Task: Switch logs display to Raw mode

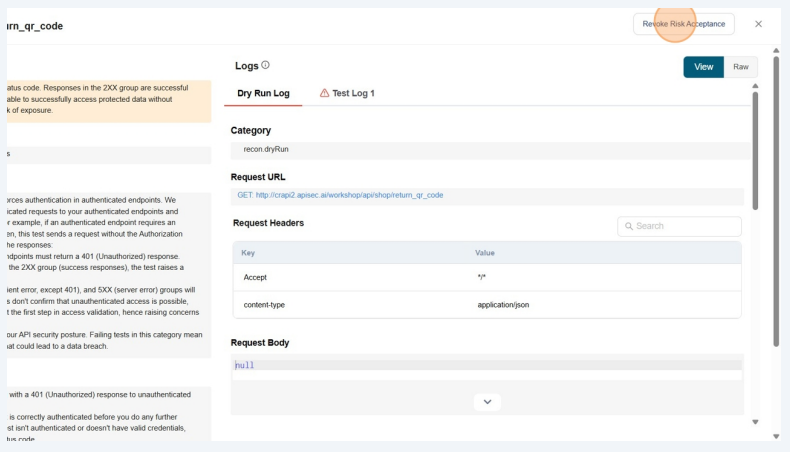Action: tap(740, 67)
